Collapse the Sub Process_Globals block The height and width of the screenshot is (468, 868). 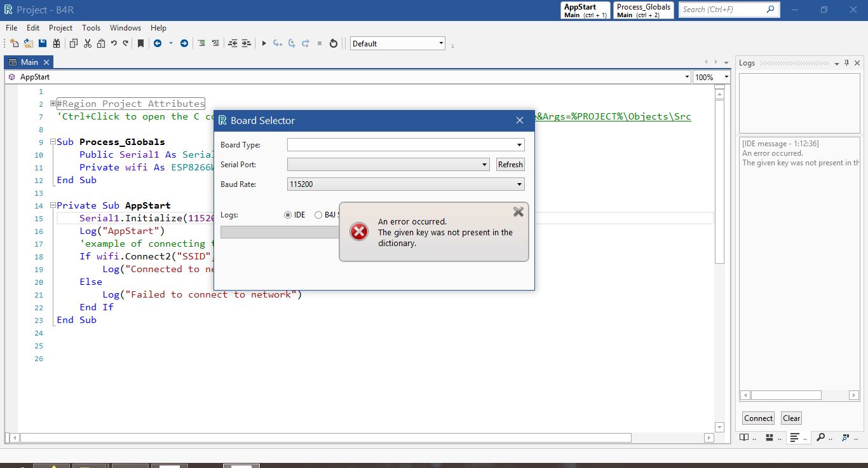point(53,142)
